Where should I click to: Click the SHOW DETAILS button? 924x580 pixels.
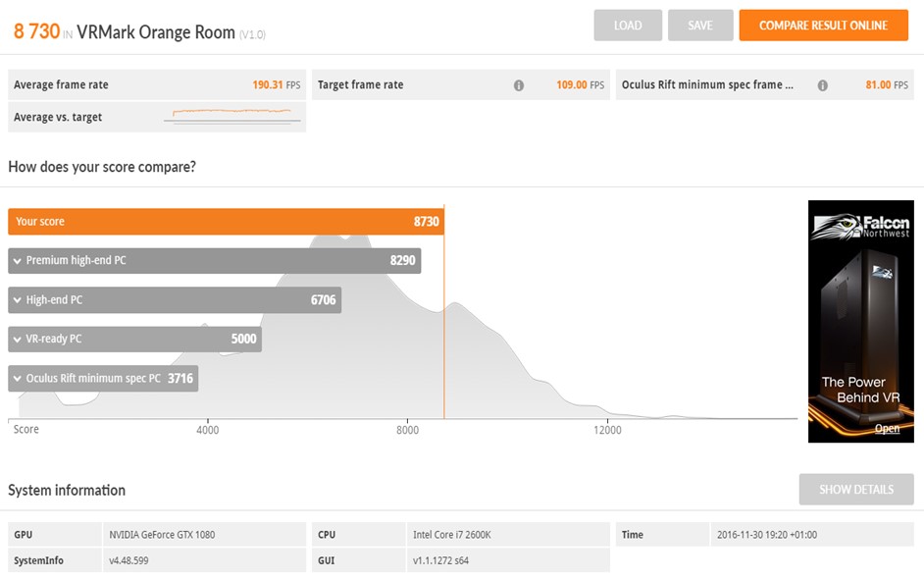point(855,489)
